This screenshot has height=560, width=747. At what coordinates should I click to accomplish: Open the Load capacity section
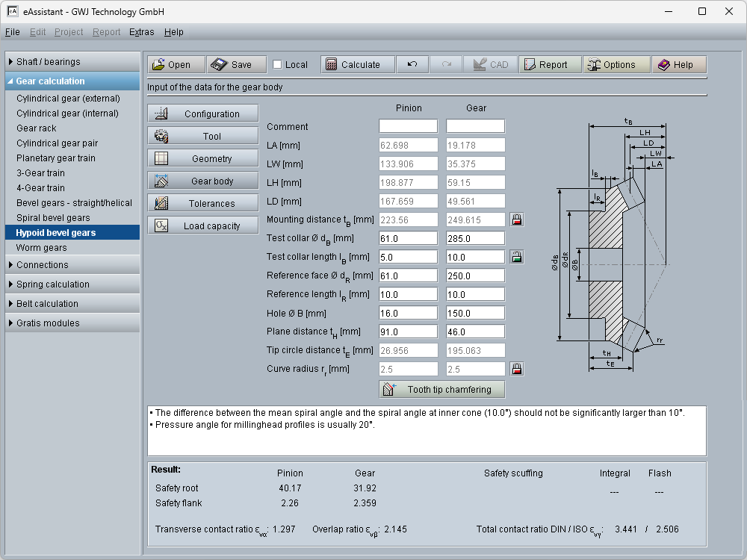(x=202, y=226)
